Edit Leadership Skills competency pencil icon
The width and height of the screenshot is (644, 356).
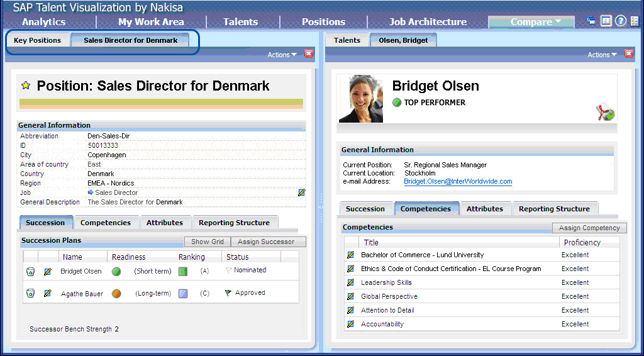(x=351, y=282)
